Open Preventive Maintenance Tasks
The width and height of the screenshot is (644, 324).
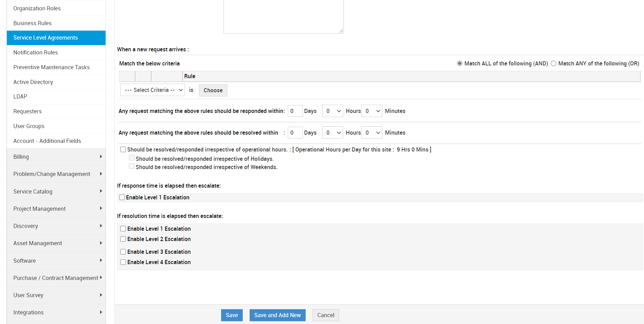(51, 67)
